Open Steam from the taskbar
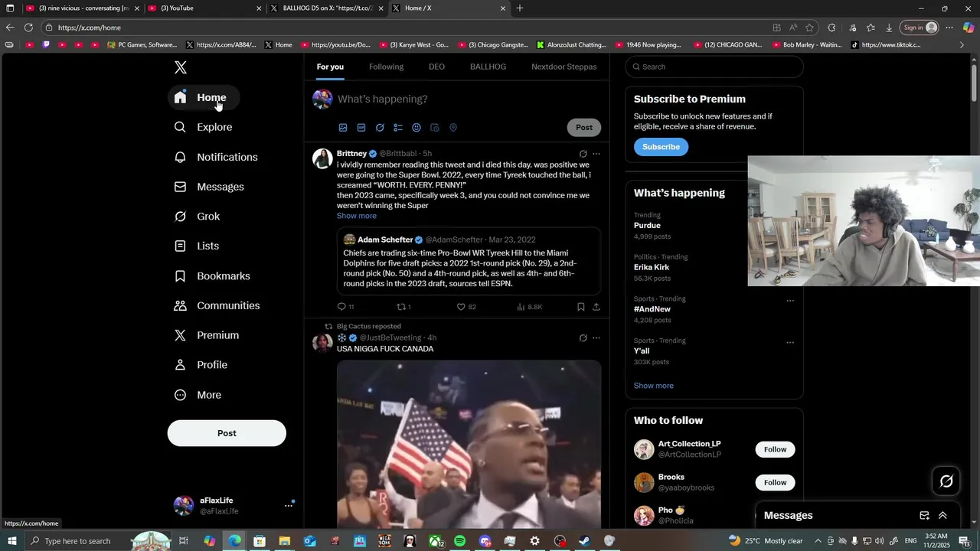980x551 pixels. (584, 541)
